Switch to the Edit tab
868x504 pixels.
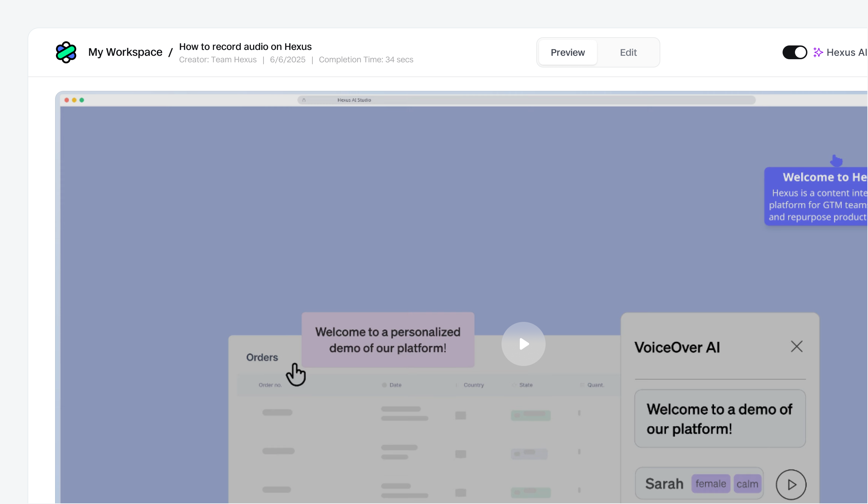click(x=628, y=52)
